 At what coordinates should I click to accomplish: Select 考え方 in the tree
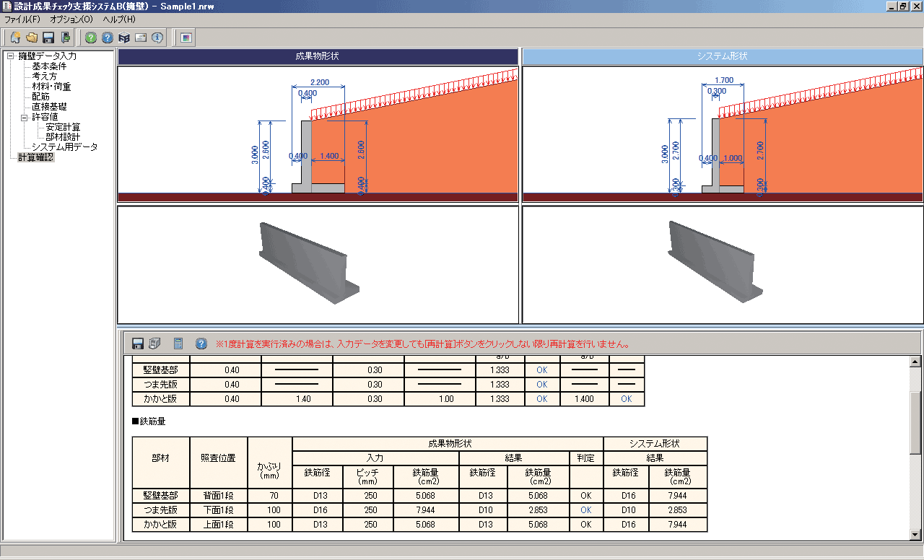pos(45,76)
